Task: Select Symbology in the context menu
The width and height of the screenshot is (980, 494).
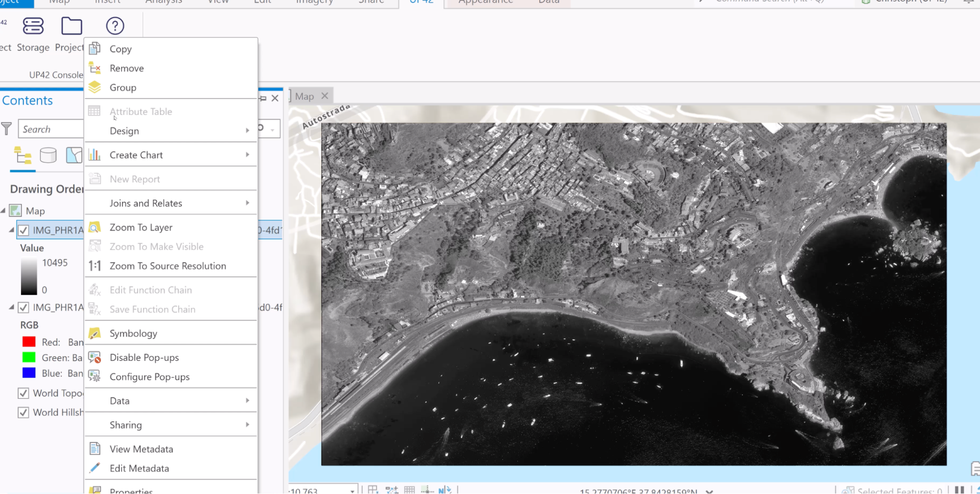Action: 133,334
